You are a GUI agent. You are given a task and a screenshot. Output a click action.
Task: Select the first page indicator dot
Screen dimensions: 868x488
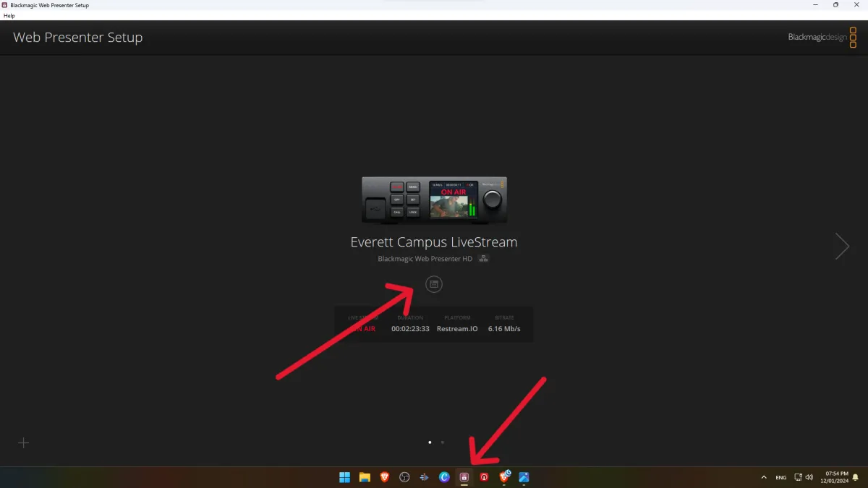[430, 442]
